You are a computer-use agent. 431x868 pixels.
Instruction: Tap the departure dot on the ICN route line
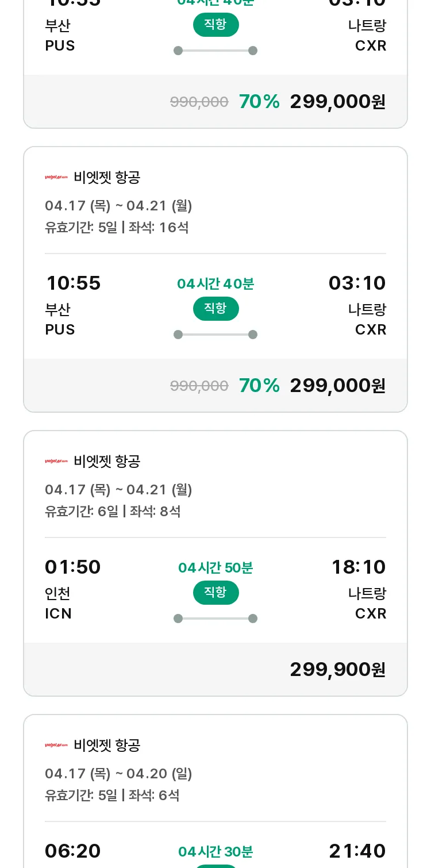178,619
